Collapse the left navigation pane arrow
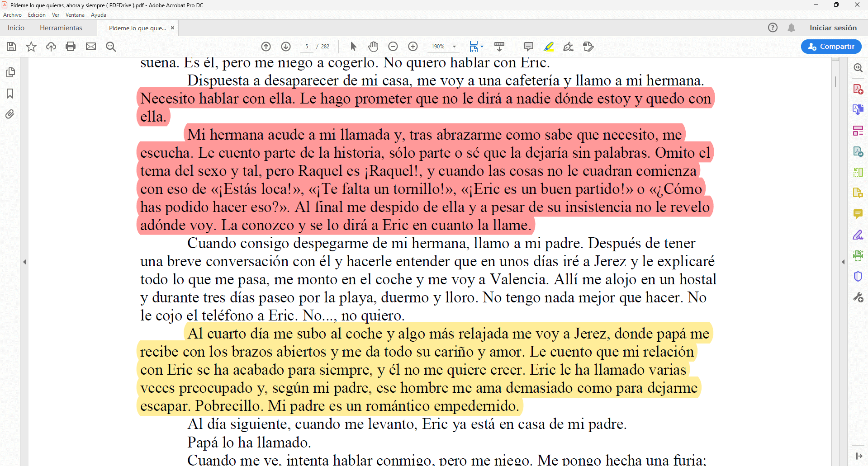This screenshot has height=466, width=868. pos(24,262)
